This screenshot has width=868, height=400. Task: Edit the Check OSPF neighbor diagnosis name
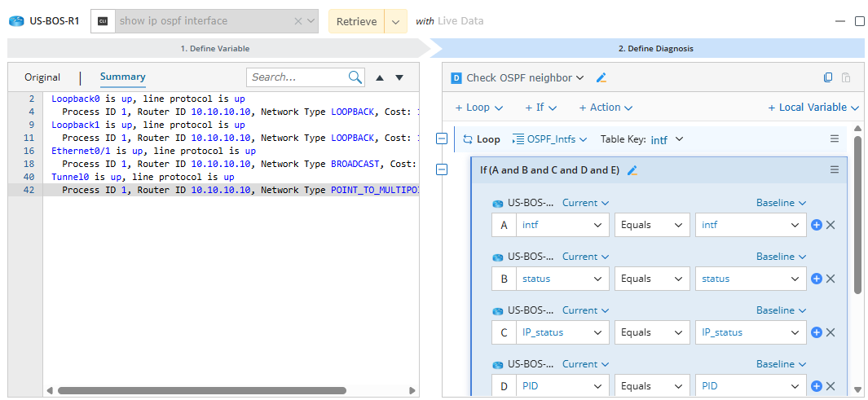601,78
